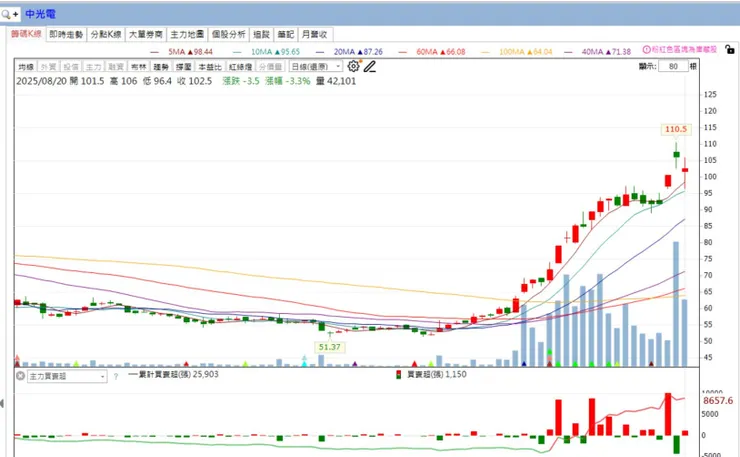Viewport: 740px width, 457px height.
Task: Click the 125 price axis label
Action: pos(710,94)
